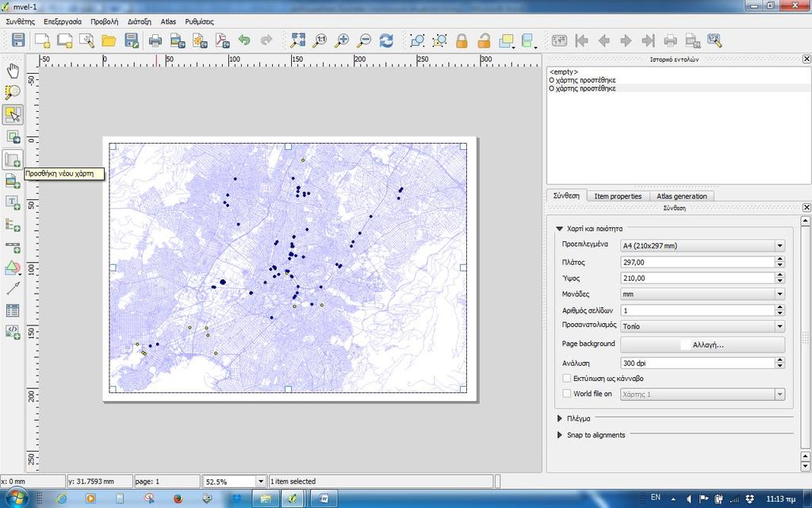This screenshot has height=508, width=812.
Task: Activate the Select/Move item tool
Action: click(x=13, y=114)
